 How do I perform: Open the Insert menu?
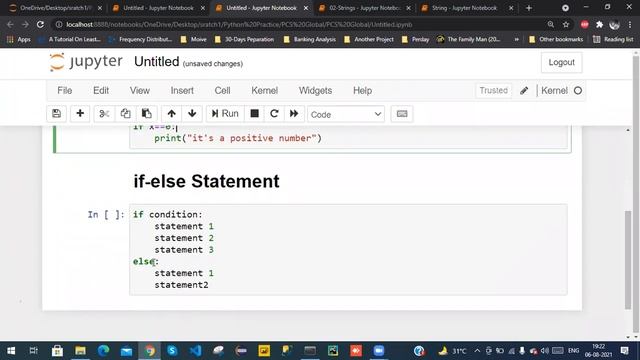(x=182, y=91)
